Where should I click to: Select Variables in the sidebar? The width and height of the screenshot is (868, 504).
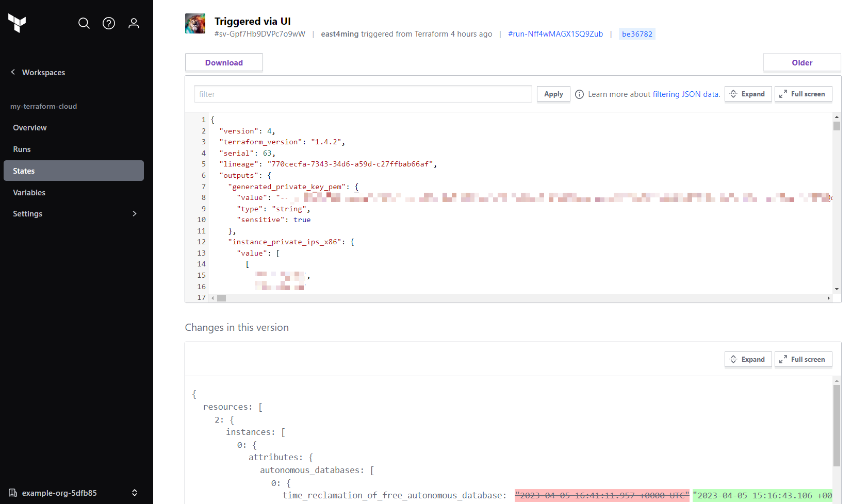pyautogui.click(x=29, y=192)
